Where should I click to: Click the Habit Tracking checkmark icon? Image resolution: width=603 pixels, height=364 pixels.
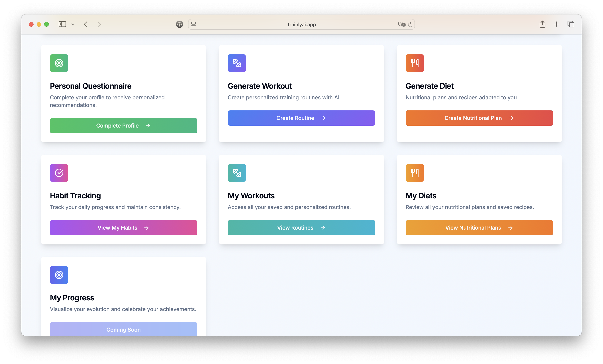59,173
